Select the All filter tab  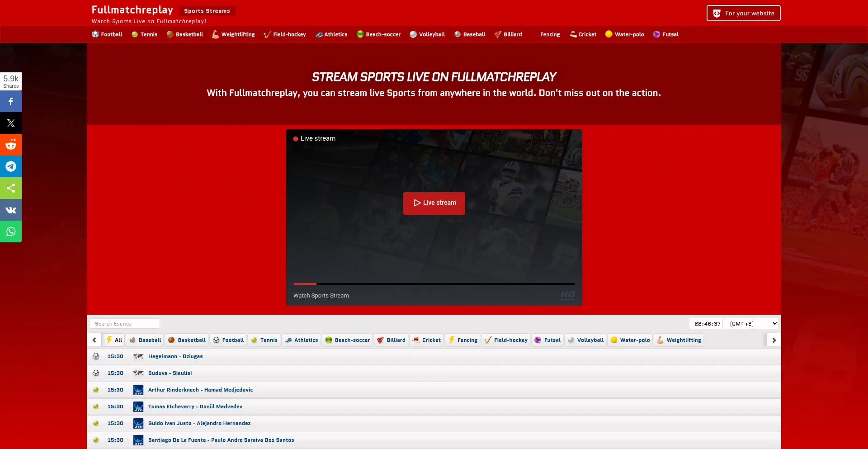(114, 340)
